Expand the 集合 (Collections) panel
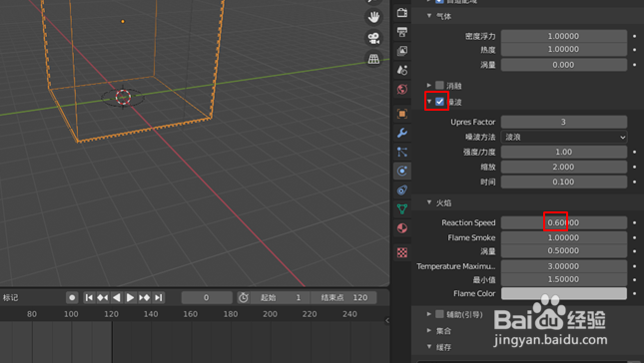The image size is (644, 363). [x=429, y=331]
